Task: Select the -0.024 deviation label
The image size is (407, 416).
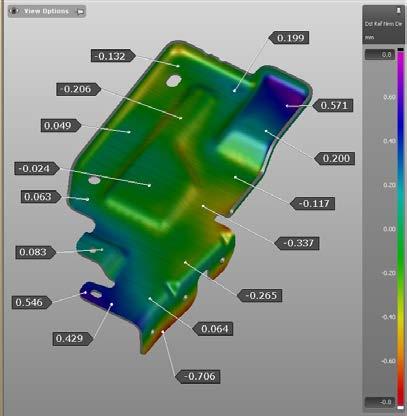Action: click(x=37, y=168)
